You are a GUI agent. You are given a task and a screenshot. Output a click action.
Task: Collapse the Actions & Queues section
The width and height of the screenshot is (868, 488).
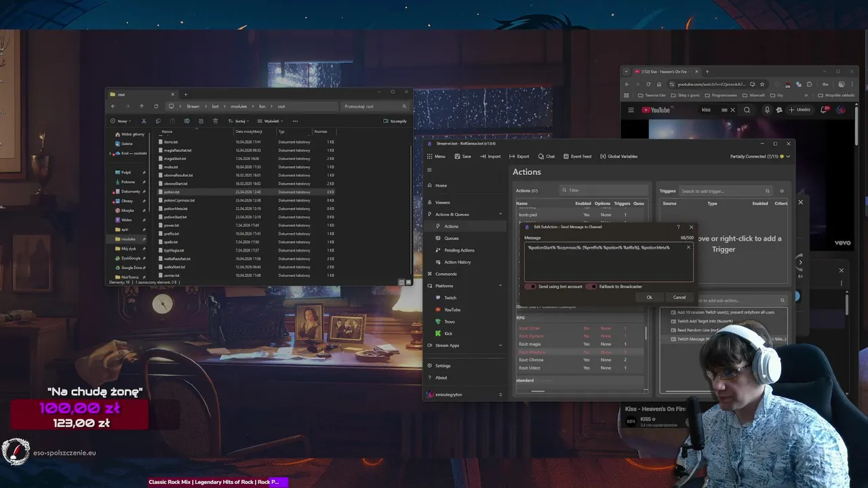point(500,214)
